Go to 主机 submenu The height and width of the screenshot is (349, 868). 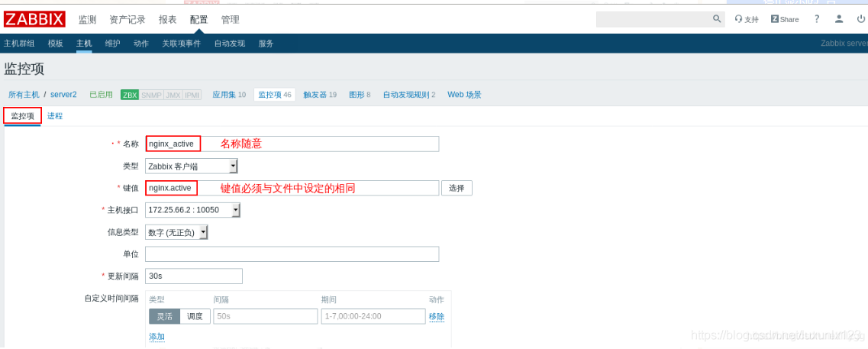(x=84, y=44)
